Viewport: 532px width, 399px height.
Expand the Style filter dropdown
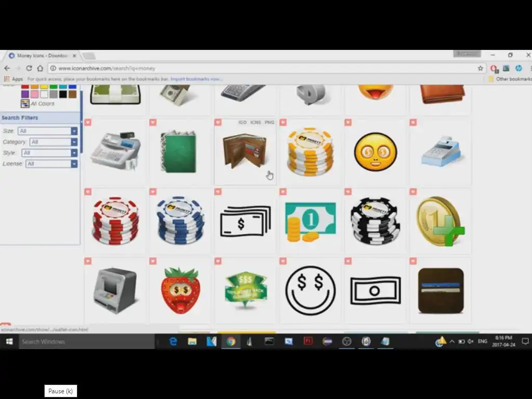[74, 153]
